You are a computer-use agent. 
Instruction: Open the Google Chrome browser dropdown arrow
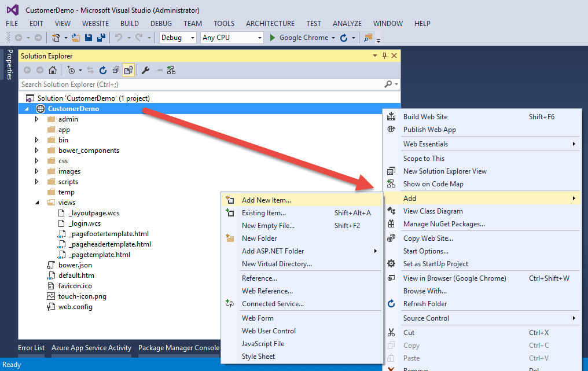(x=333, y=38)
